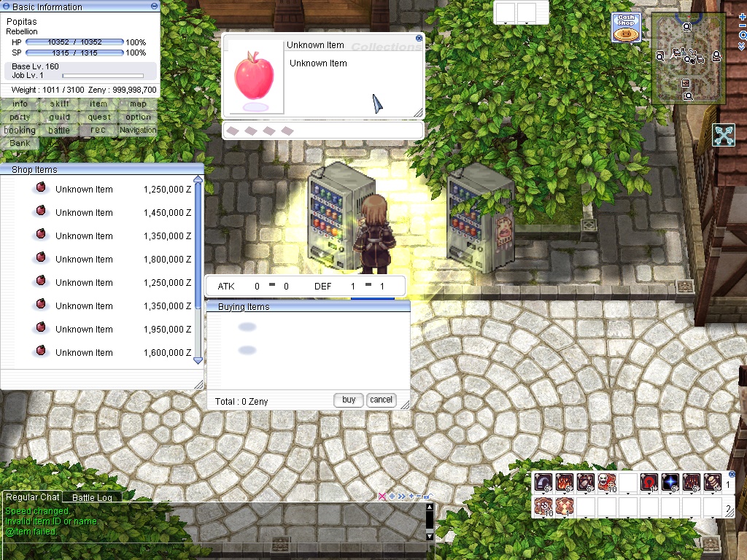Click the chat box scroll down arrow

[429, 536]
